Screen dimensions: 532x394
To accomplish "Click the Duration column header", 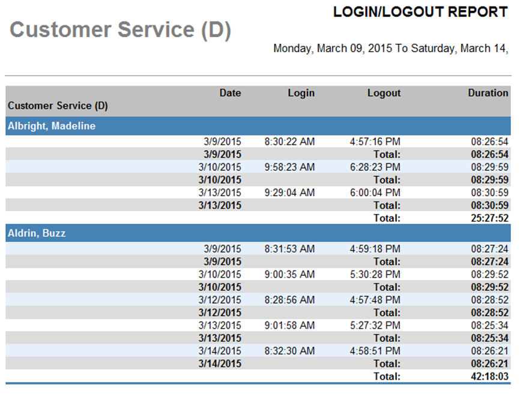I will coord(488,93).
